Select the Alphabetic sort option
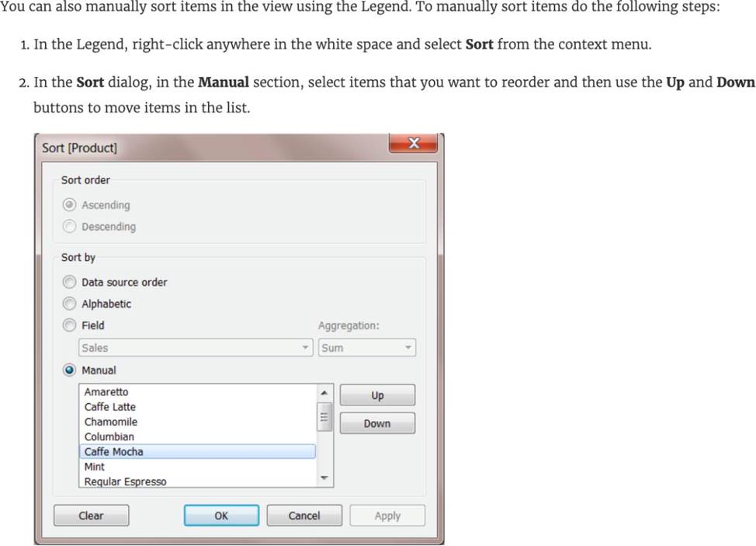The width and height of the screenshot is (756, 546). point(70,304)
